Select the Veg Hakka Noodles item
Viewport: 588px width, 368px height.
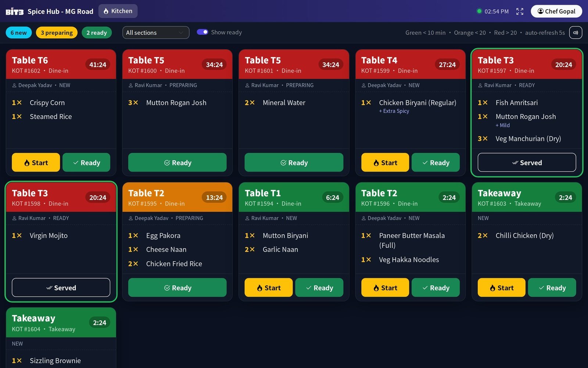[x=409, y=260]
